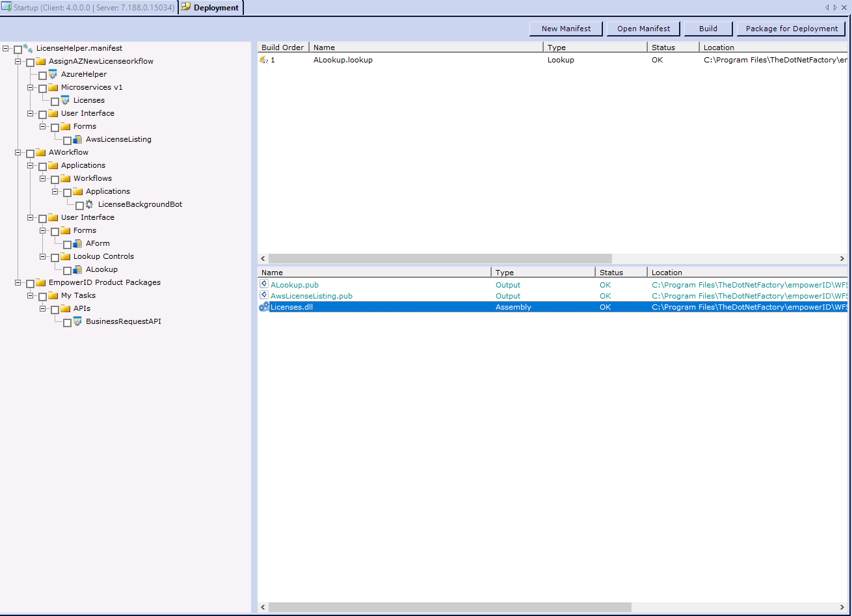Click the AzureHelper microservice icon
852x616 pixels.
(x=52, y=74)
